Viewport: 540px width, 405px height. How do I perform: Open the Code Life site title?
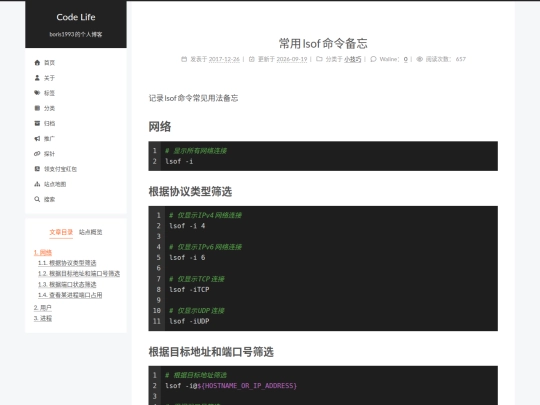tap(76, 17)
